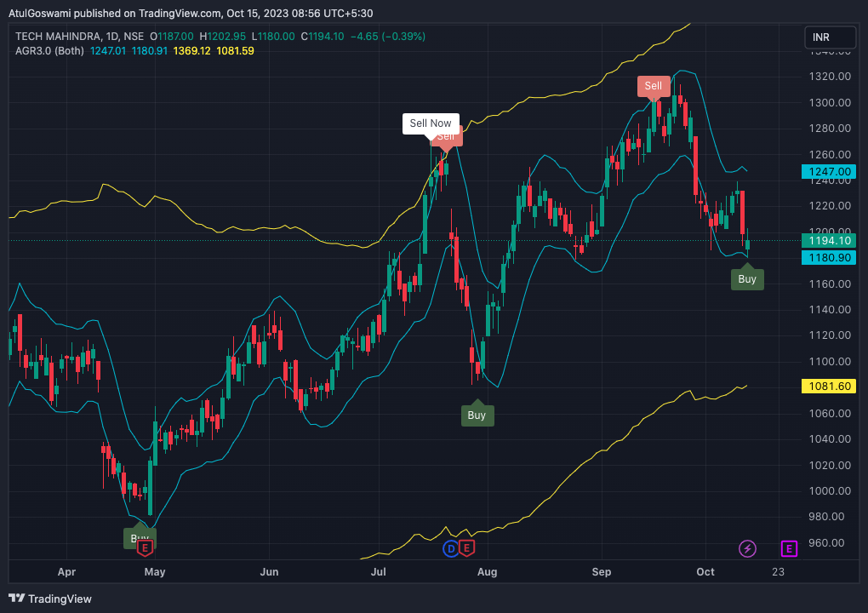The width and height of the screenshot is (868, 613).
Task: Click the September Sell signal label
Action: (654, 86)
